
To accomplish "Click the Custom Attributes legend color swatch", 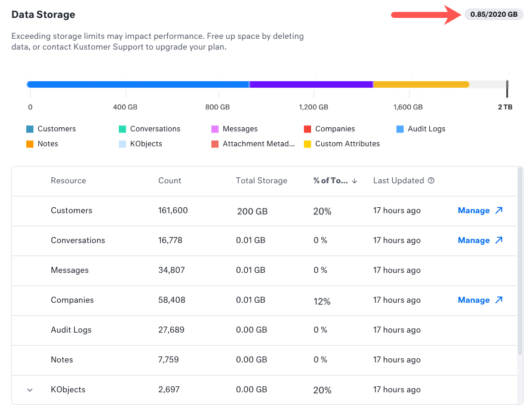I will 307,144.
